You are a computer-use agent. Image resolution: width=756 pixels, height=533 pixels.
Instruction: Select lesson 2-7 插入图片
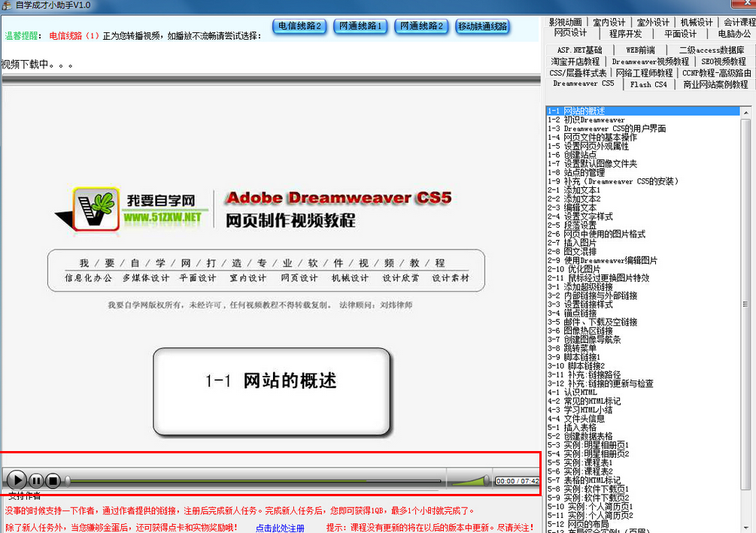642,243
